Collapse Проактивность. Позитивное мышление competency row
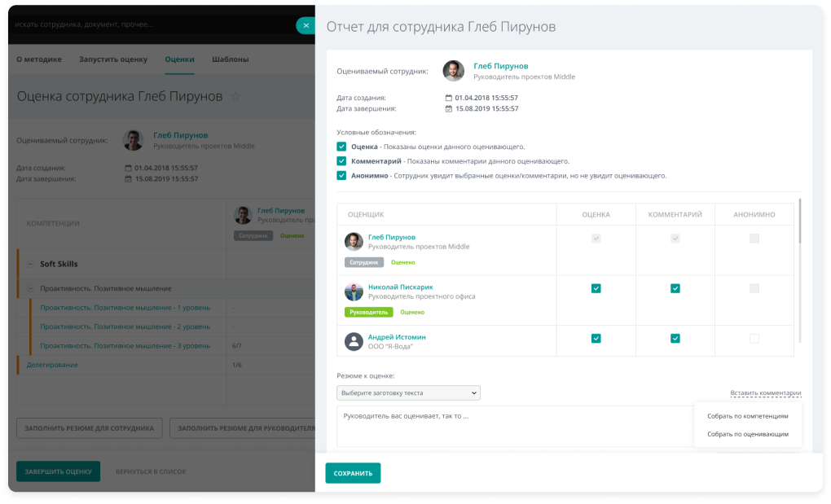Image resolution: width=831 pixels, height=504 pixels. point(30,288)
